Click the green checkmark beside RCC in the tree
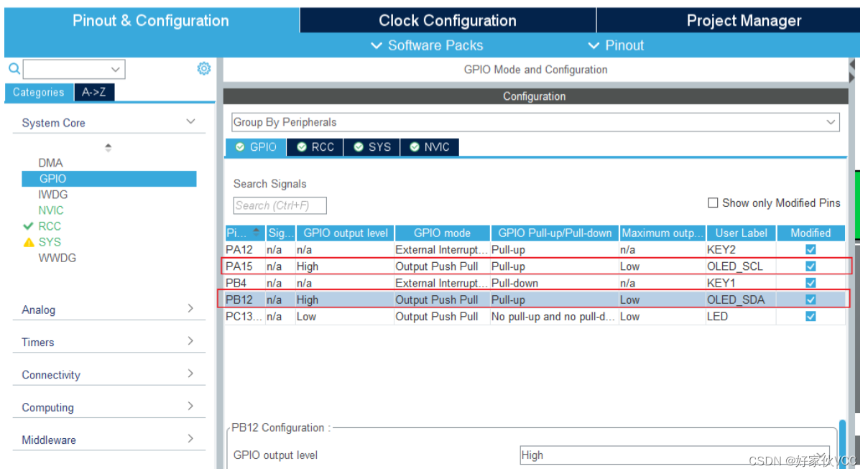 click(29, 226)
